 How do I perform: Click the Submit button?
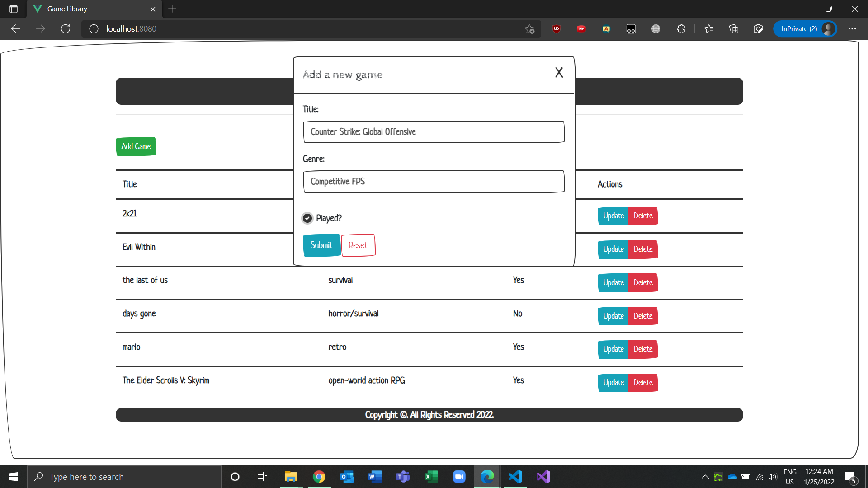point(321,245)
